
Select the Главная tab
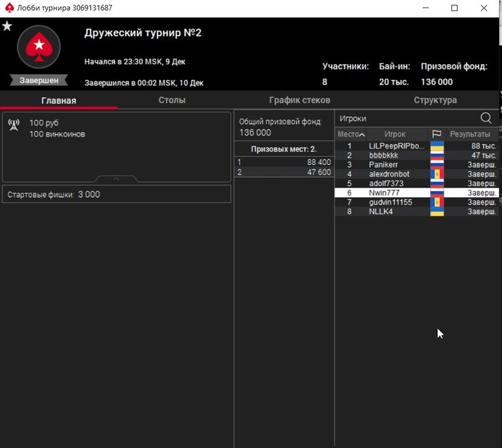[x=58, y=100]
